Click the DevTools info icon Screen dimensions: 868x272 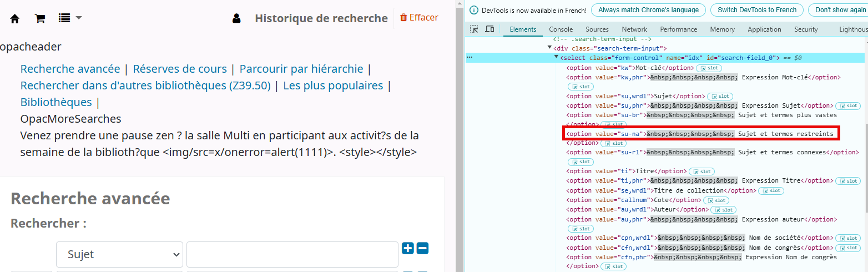pyautogui.click(x=473, y=10)
